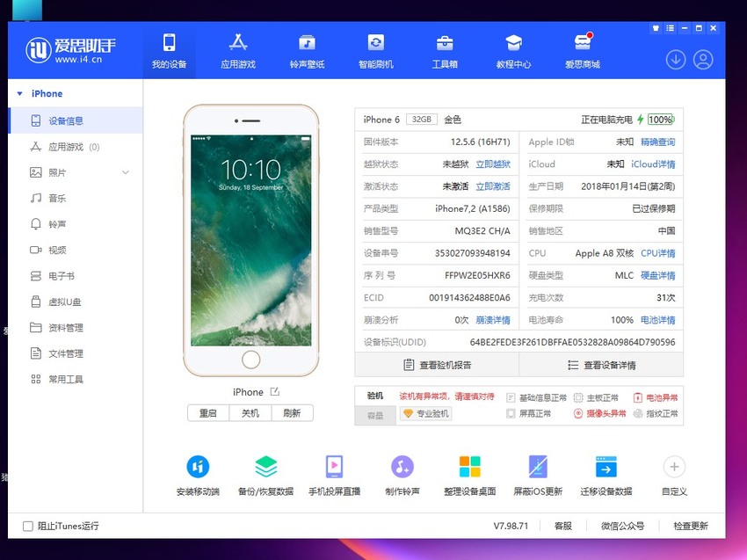
Task: Open 虚拟U盘 in the sidebar
Action: 76,302
